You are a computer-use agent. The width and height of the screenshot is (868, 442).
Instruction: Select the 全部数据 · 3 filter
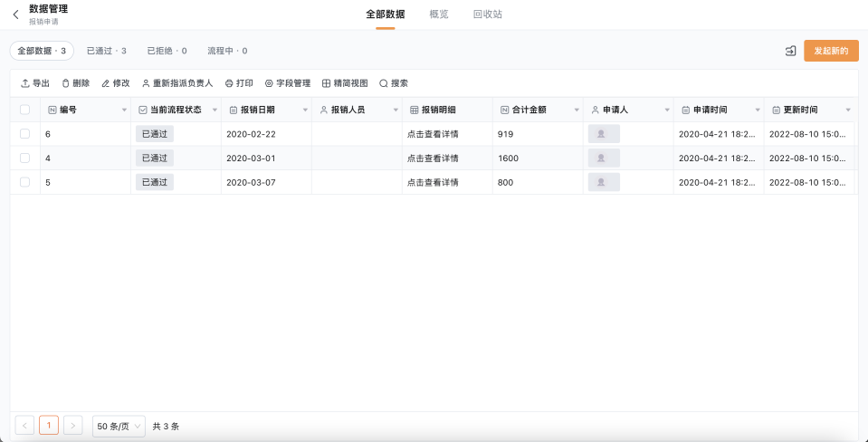(x=42, y=51)
